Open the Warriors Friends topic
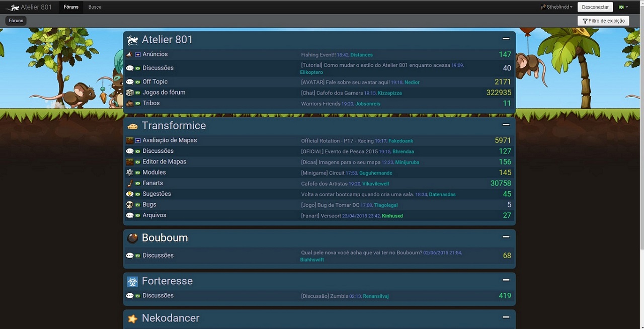This screenshot has width=644, height=329. (320, 104)
